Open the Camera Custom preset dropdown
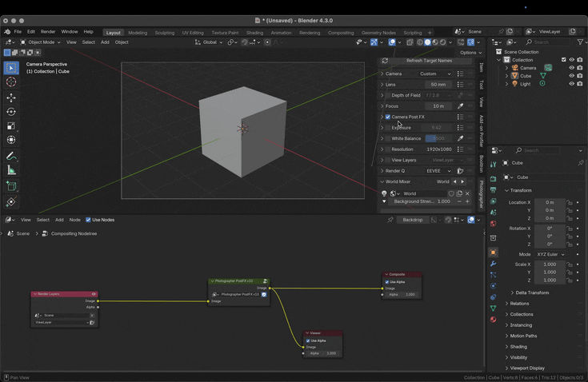 [435, 74]
